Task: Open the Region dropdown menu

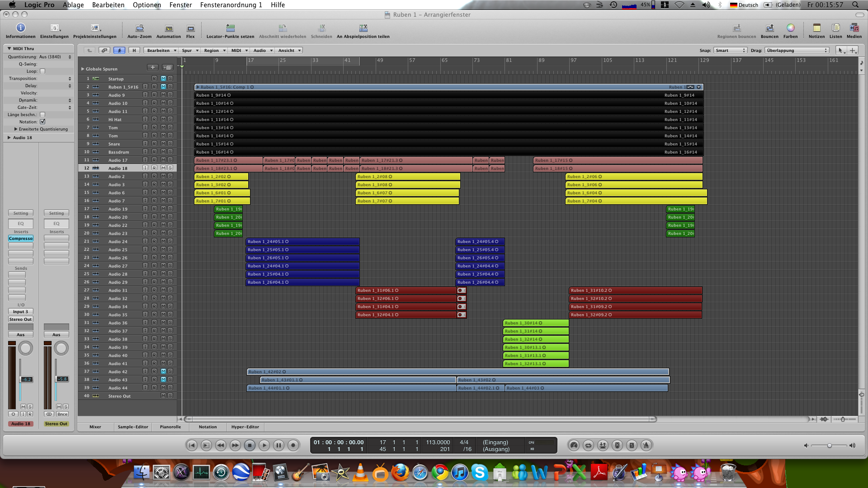Action: (214, 50)
